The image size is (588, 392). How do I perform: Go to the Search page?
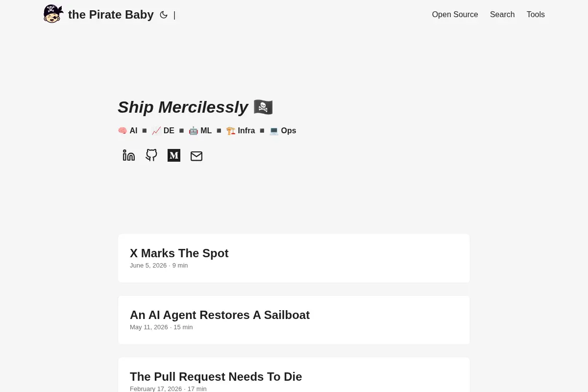click(502, 15)
